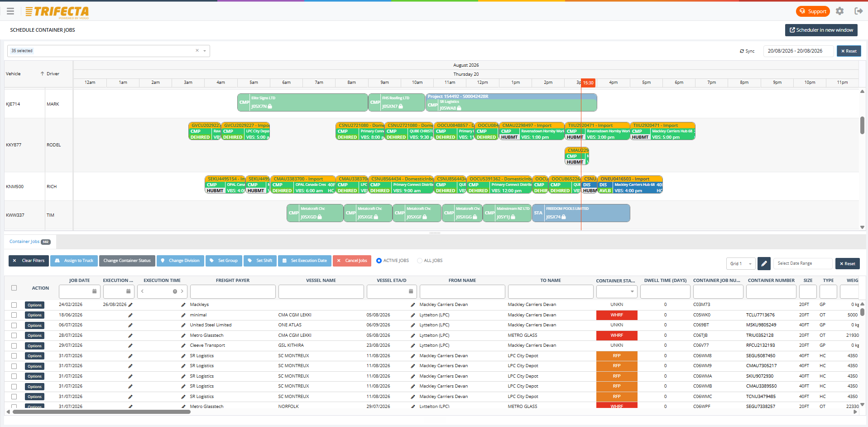Click Set Execution Date button
The width and height of the screenshot is (868, 427).
click(305, 261)
